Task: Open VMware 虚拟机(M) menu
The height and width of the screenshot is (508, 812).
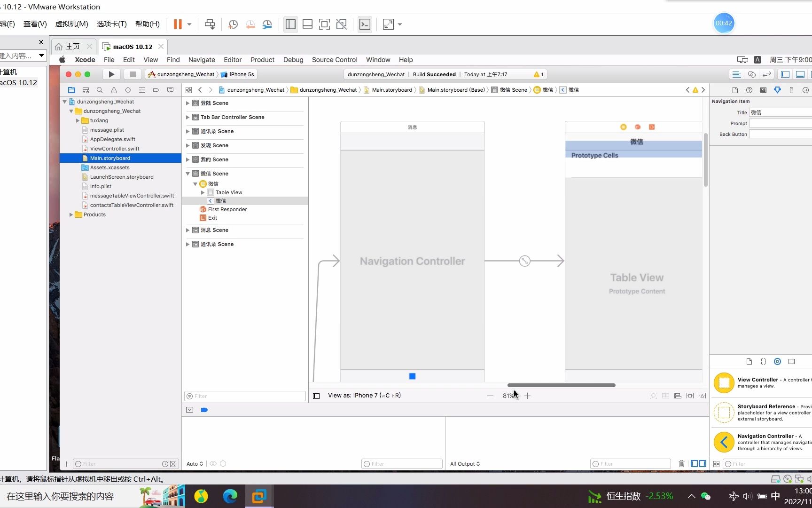Action: pos(71,24)
